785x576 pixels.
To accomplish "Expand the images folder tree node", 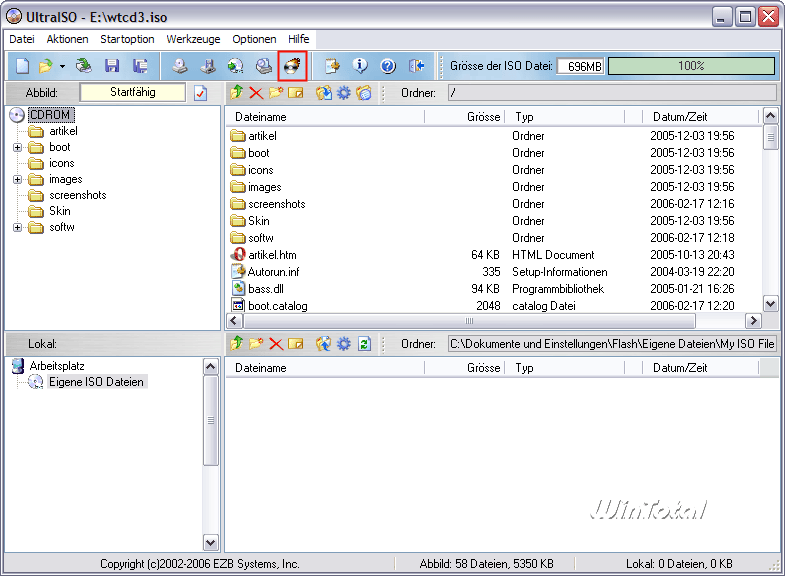I will (x=17, y=179).
